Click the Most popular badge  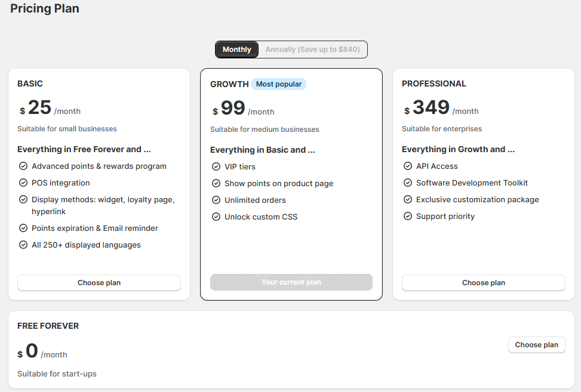279,84
